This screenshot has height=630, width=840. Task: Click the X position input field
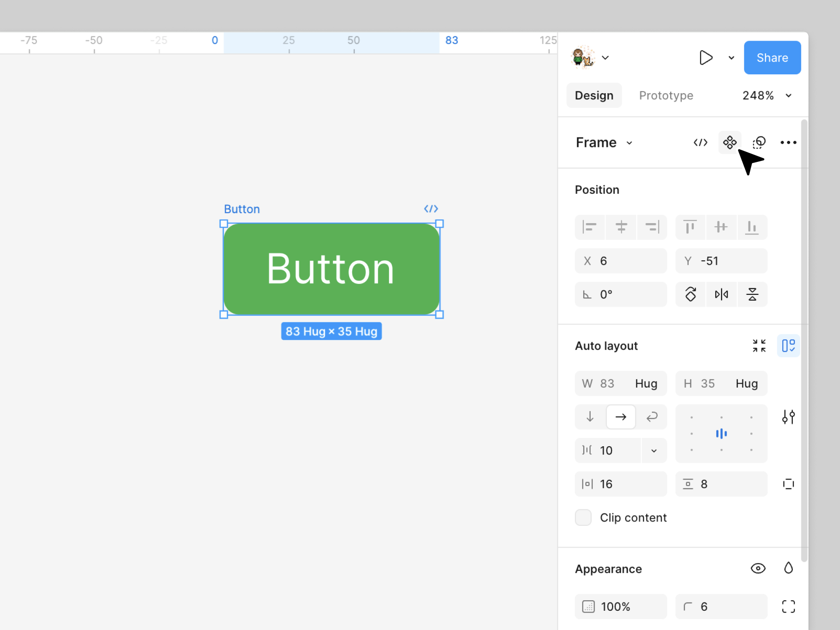pyautogui.click(x=620, y=261)
